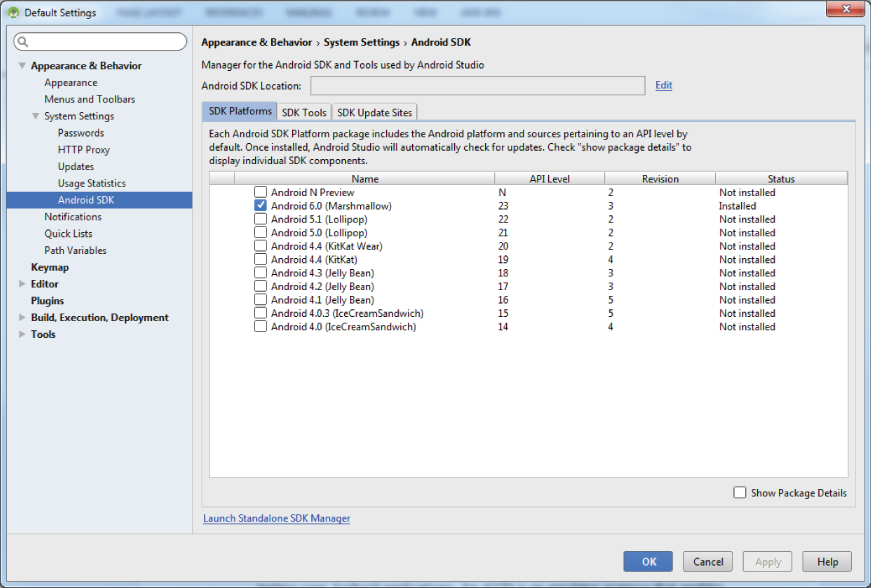
Task: Click Appearance & Behavior breadcrumb
Action: pyautogui.click(x=256, y=42)
